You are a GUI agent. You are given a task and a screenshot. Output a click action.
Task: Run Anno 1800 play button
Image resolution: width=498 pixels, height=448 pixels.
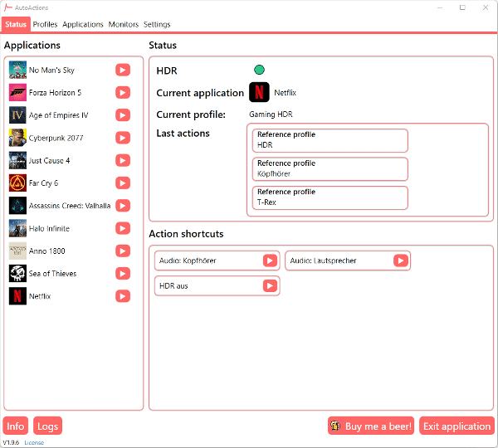(123, 251)
